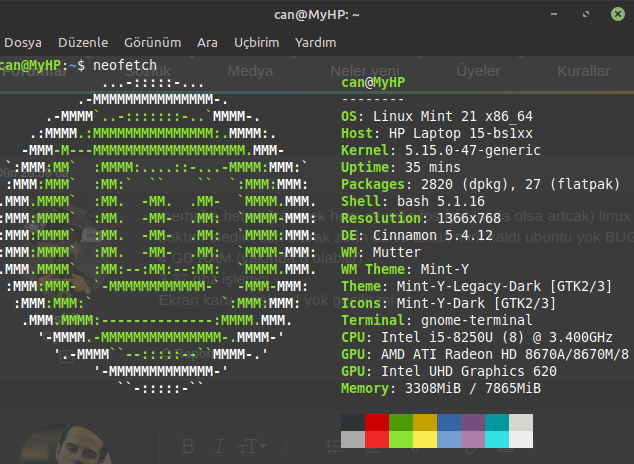The width and height of the screenshot is (634, 464).
Task: Click the bright cyan swatch in bottom row
Action: (x=497, y=439)
